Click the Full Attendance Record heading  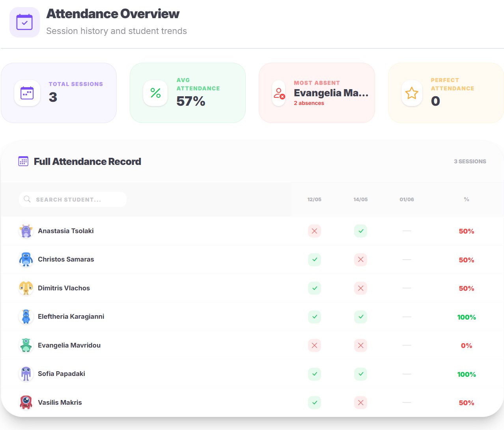88,161
